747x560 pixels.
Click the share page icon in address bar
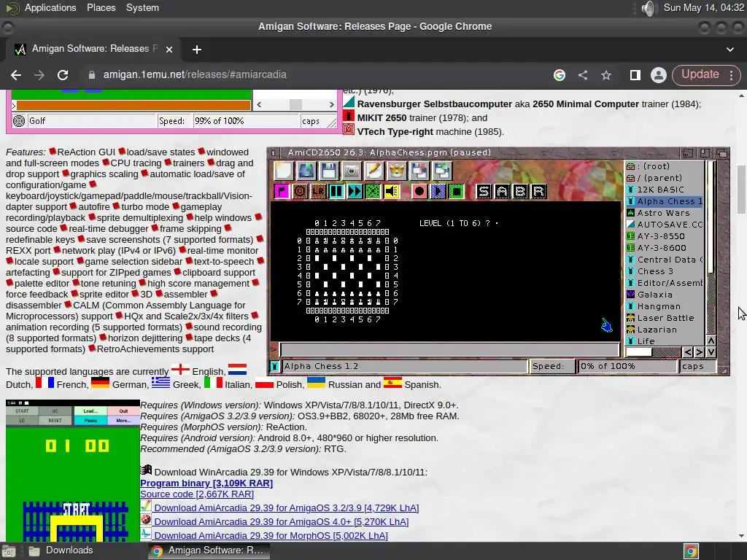583,75
